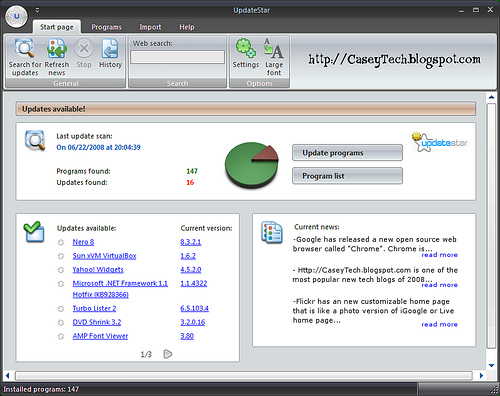Open the DVD Shrink 3.2 link
Viewport: 500px width, 396px height.
[97, 322]
